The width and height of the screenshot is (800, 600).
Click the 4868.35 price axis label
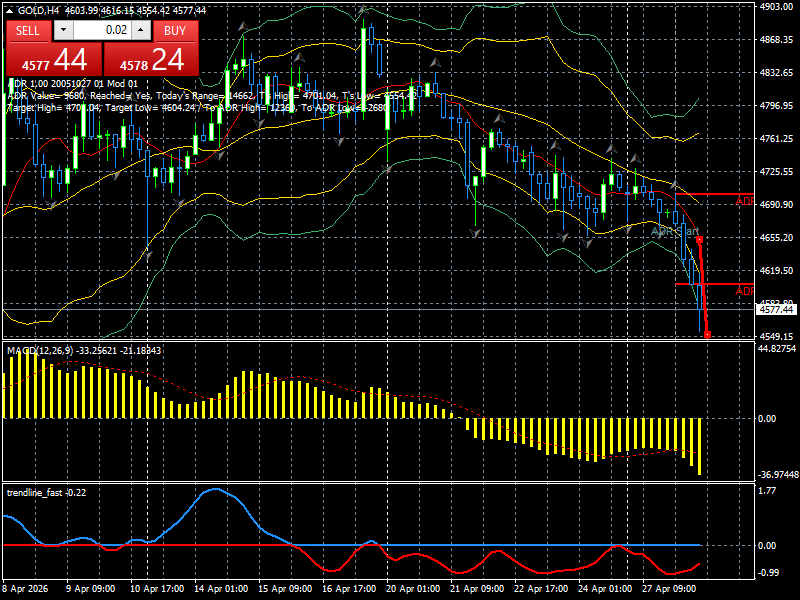pyautogui.click(x=776, y=40)
